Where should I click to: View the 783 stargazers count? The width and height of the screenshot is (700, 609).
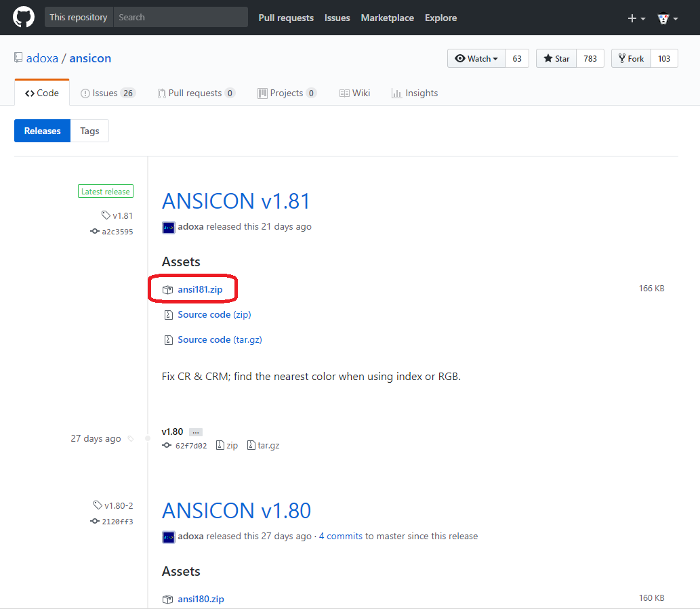point(590,58)
